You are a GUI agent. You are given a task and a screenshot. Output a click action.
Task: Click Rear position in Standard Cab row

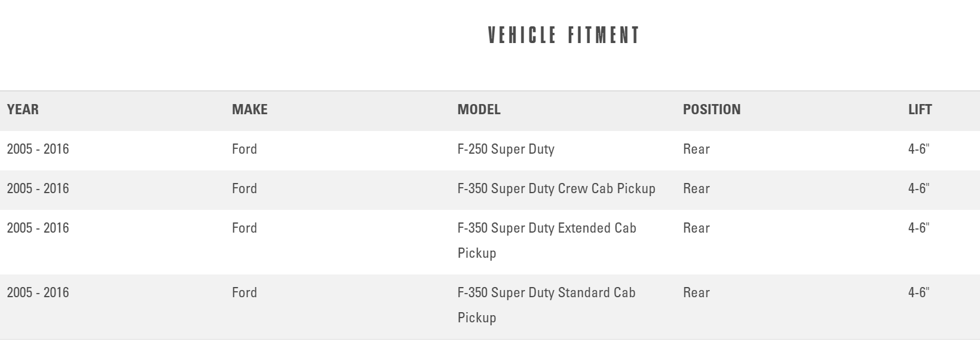point(696,292)
